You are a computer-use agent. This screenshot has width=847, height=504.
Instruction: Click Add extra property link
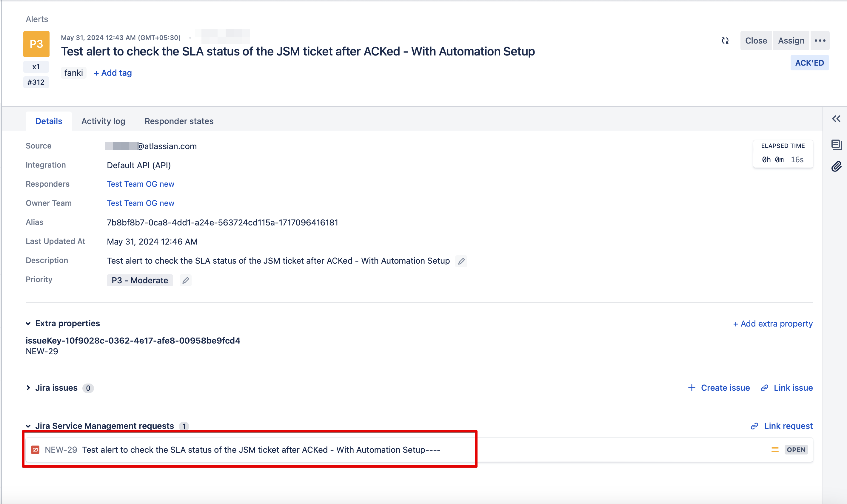click(773, 324)
